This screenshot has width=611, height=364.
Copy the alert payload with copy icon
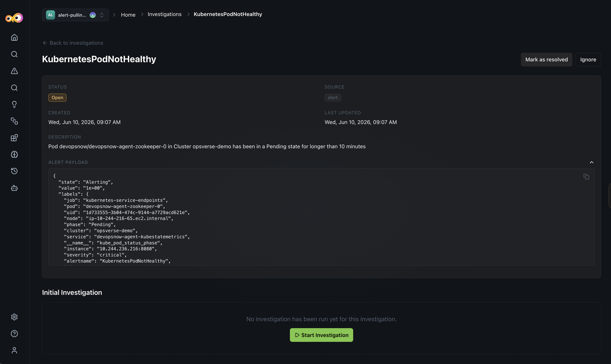point(586,177)
